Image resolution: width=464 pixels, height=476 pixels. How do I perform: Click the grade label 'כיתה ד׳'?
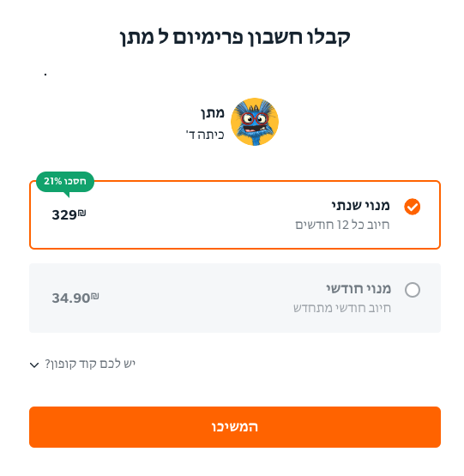205,135
